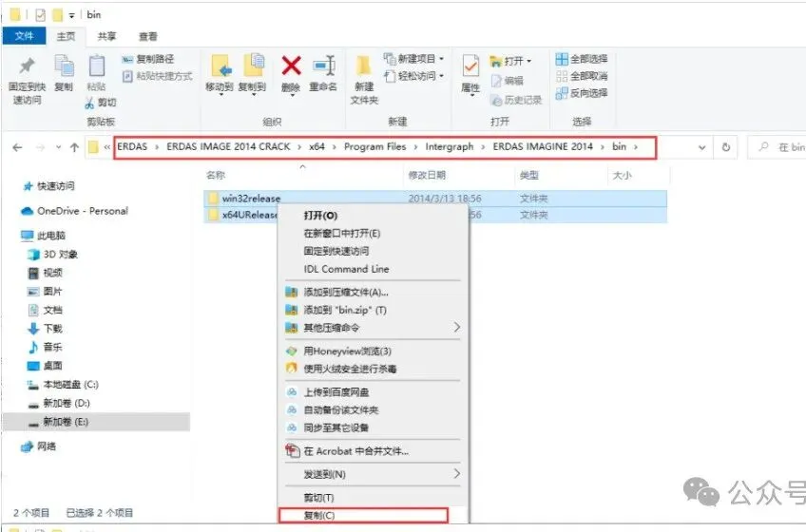Choose IDL Command Line in context menu
This screenshot has height=532, width=806.
coord(373,269)
